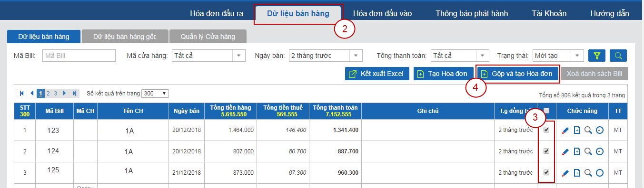Click the Mã Bill input field
This screenshot has height=188, width=644.
79,56
